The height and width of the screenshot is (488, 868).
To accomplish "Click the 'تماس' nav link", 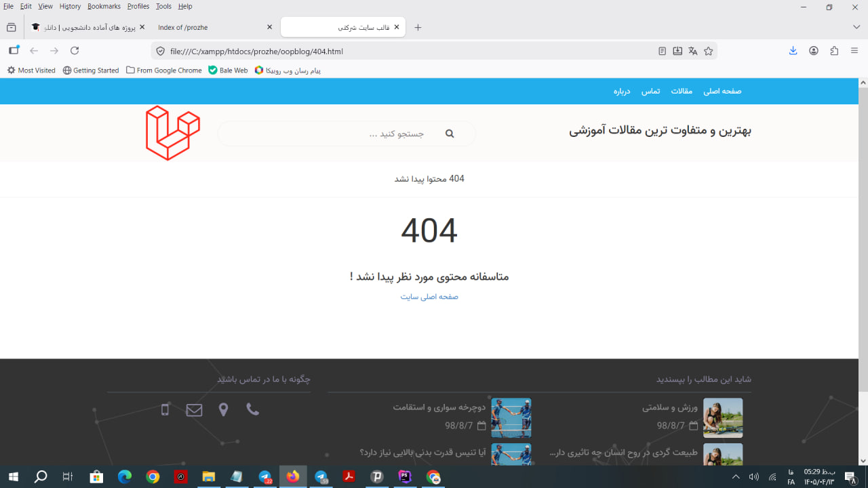I will coord(651,91).
